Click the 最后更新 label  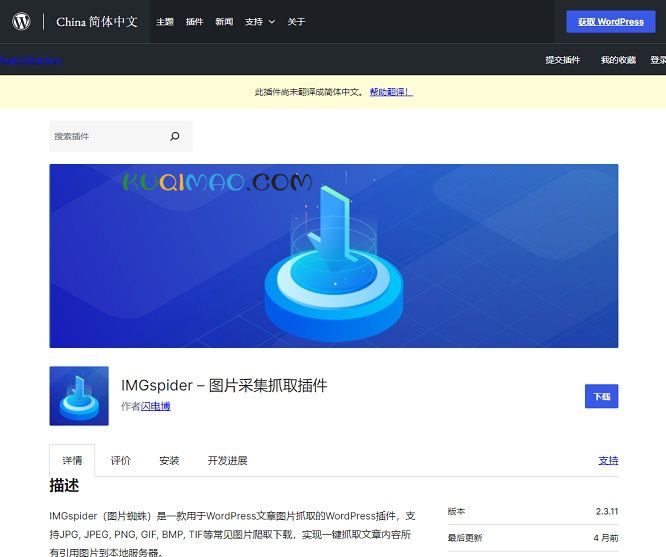pos(465,538)
